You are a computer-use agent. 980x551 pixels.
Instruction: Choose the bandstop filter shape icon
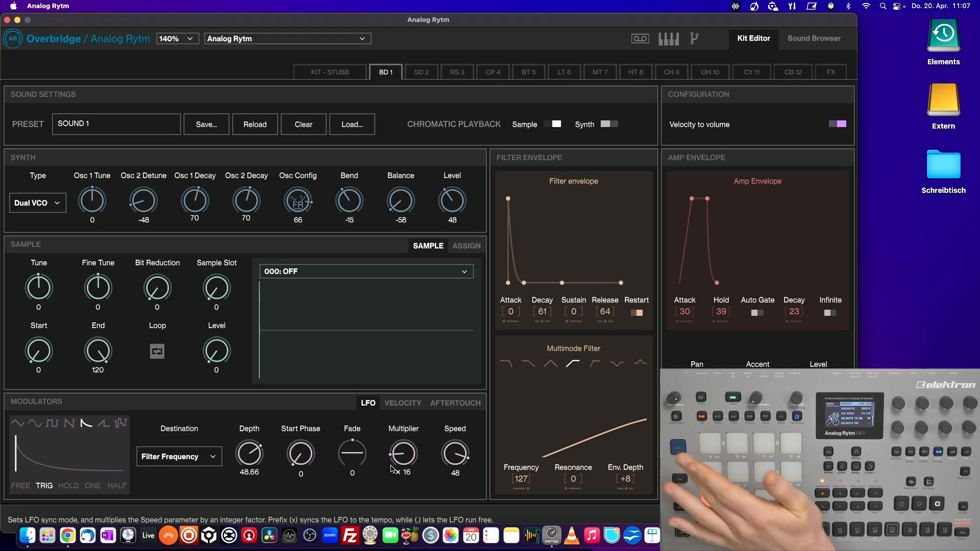(x=617, y=363)
